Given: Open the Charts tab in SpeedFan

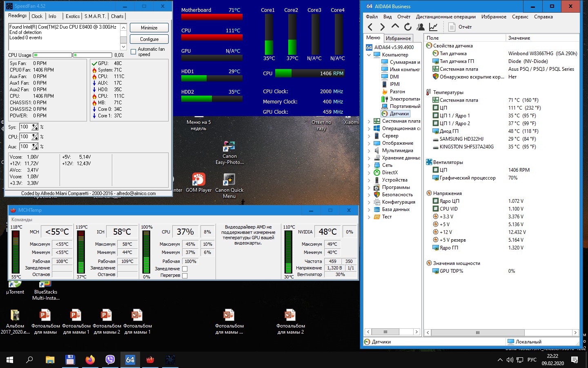Looking at the screenshot, I should pyautogui.click(x=117, y=16).
